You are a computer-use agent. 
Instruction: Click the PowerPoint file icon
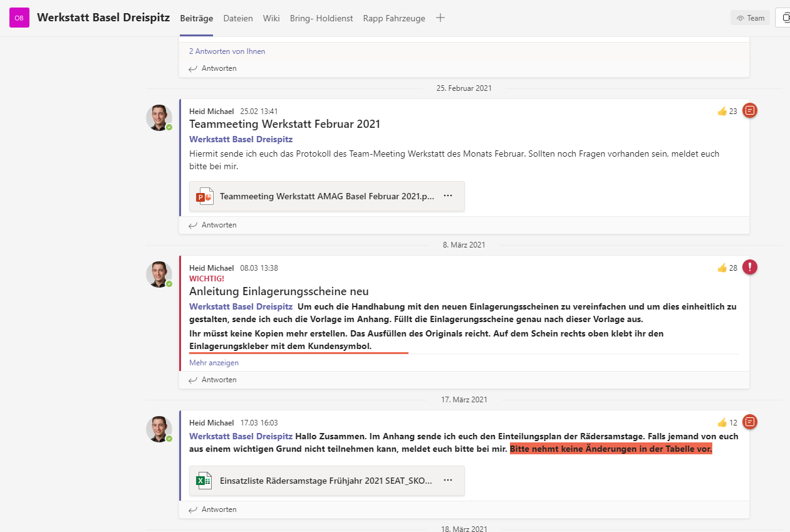click(205, 196)
